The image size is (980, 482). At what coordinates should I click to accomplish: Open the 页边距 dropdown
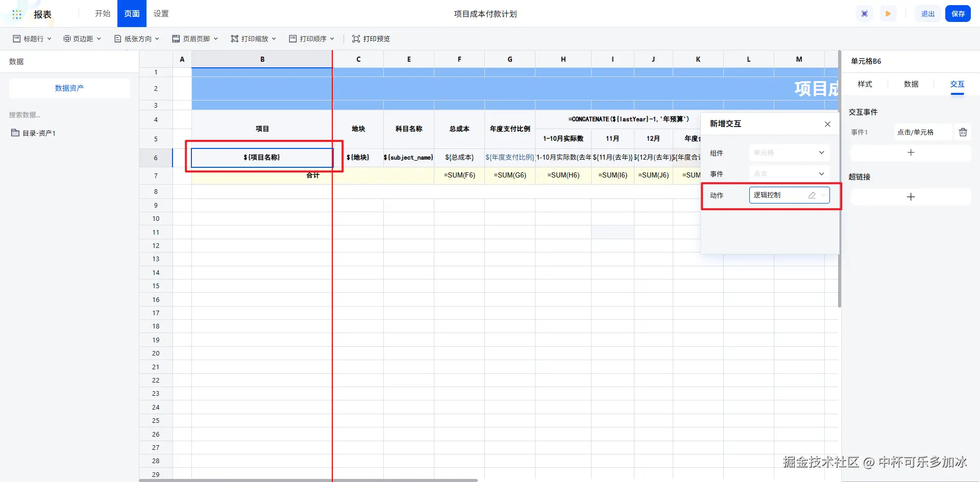point(82,39)
